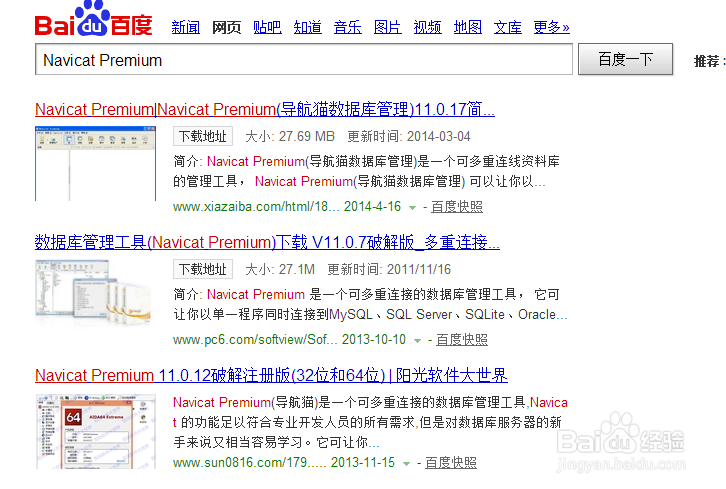Screen dimensions: 726x489
Task: Open the pc6 result software box thumbnail
Action: coord(94,293)
